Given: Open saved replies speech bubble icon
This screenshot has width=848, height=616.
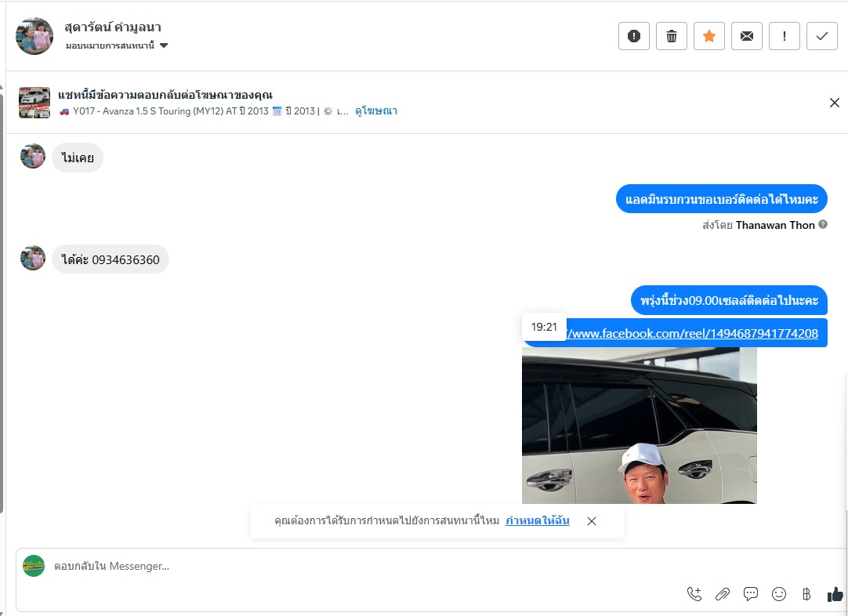Looking at the screenshot, I should click(751, 594).
